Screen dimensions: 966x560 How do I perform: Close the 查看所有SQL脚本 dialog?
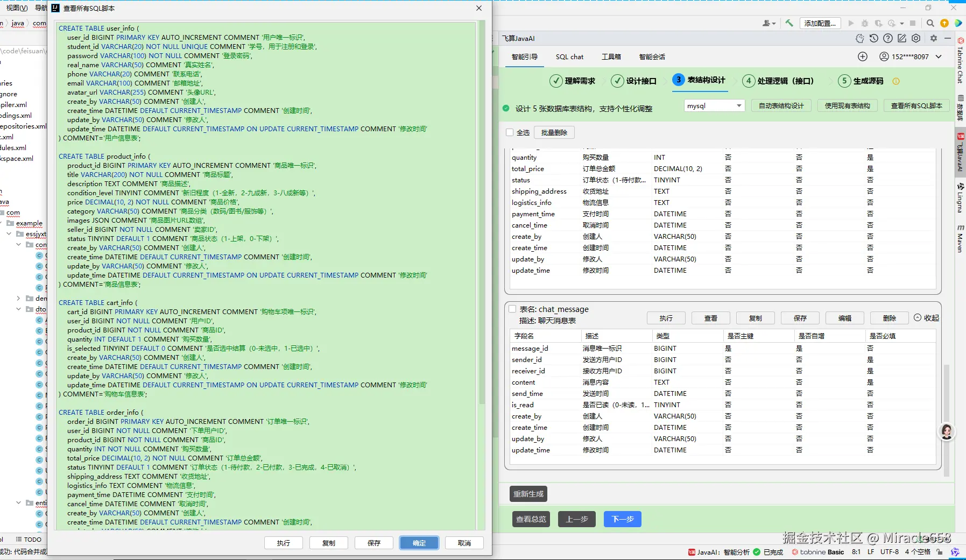coord(479,8)
